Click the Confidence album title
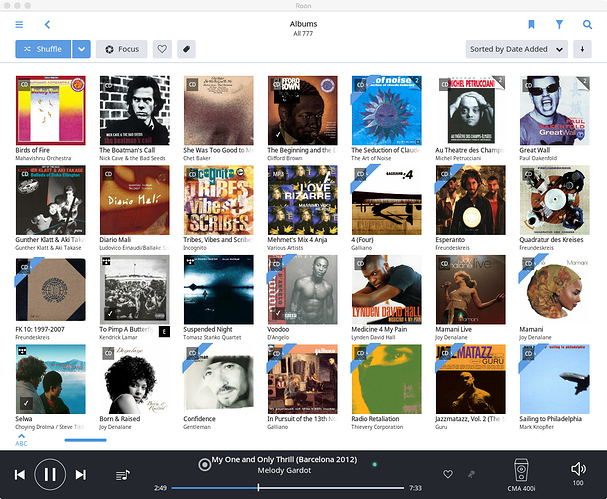Screen dimensions: 607x499 click(x=199, y=418)
